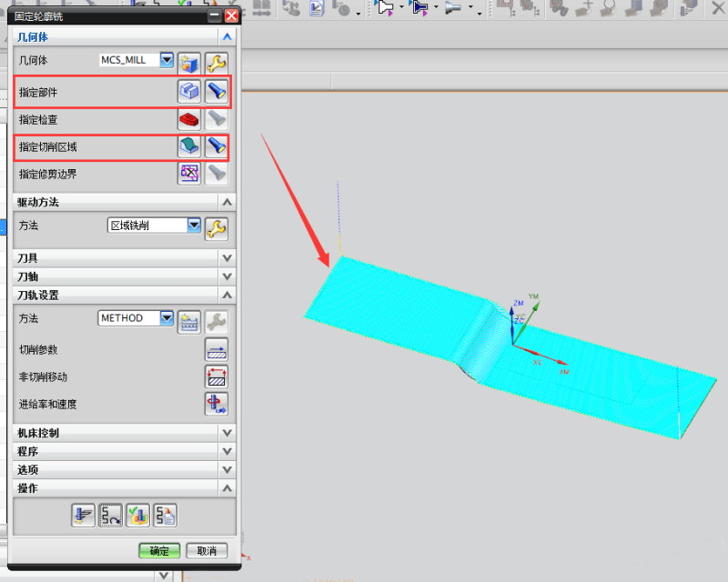The width and height of the screenshot is (728, 582).
Task: Collapse the 几何体 section
Action: tap(227, 37)
